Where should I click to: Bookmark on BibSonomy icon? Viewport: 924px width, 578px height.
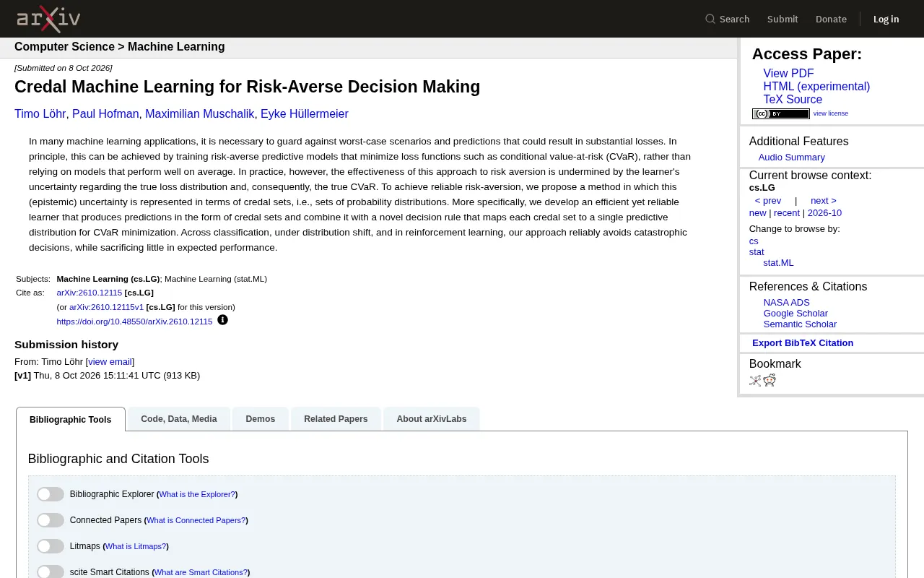[x=755, y=381]
